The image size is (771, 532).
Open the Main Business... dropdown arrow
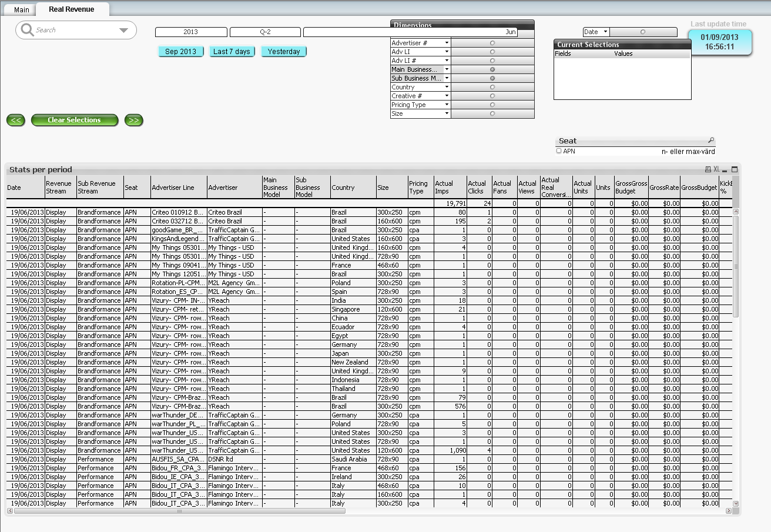click(x=447, y=69)
